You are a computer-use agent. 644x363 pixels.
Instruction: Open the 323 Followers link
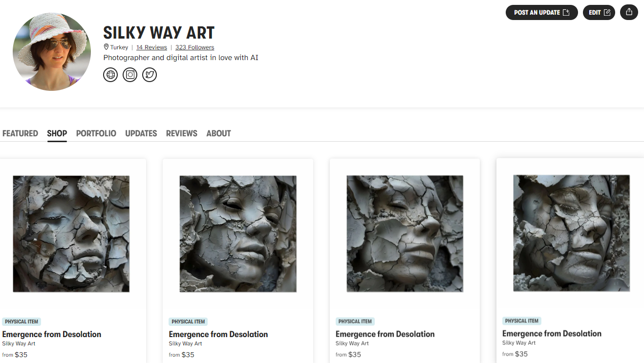[194, 47]
